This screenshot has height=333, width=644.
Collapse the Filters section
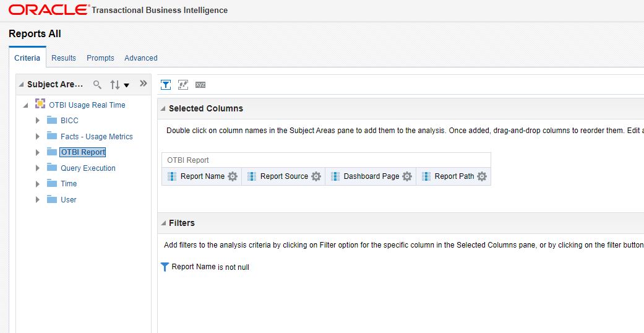coord(163,223)
